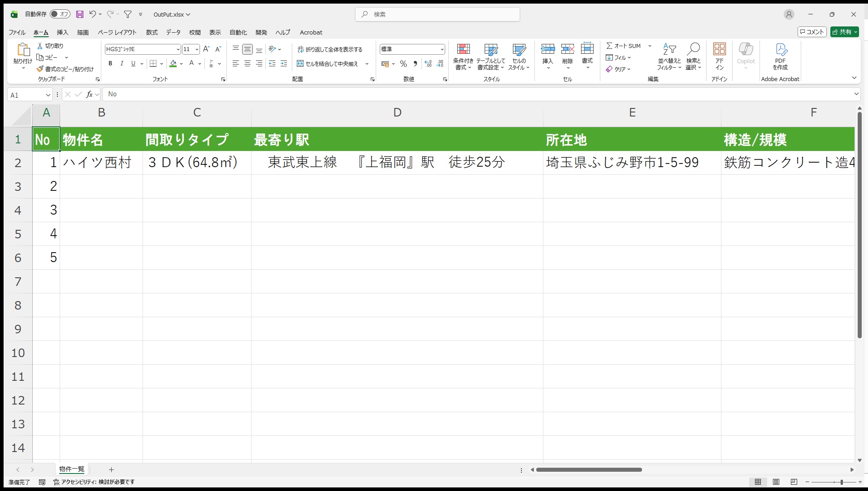Toggle off 自動保存 autosave switch

pos(60,14)
